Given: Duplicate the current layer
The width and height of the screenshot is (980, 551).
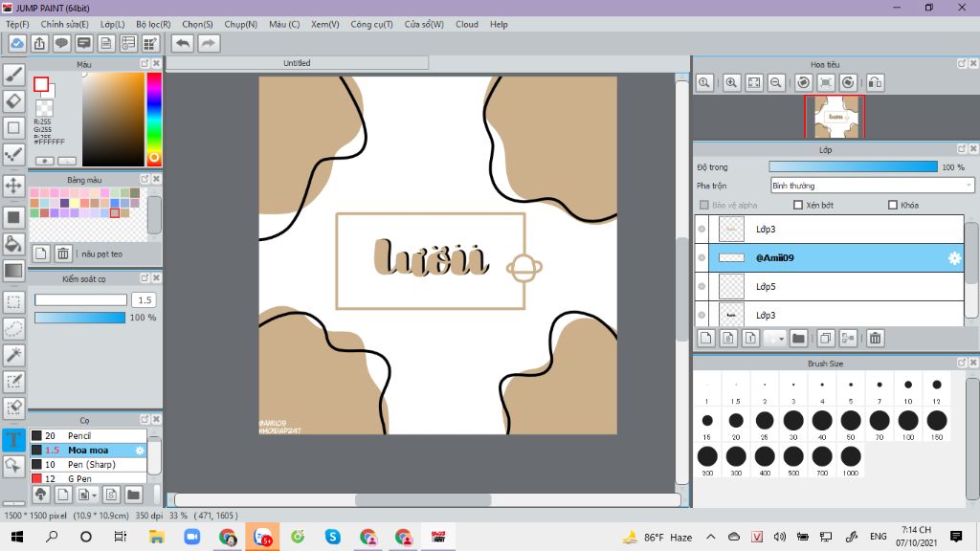Looking at the screenshot, I should [825, 338].
